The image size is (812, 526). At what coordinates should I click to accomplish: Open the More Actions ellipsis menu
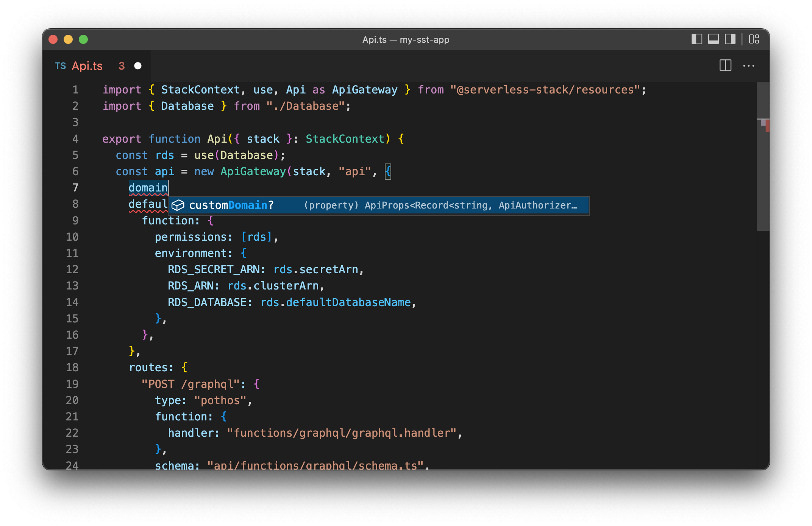[x=749, y=65]
